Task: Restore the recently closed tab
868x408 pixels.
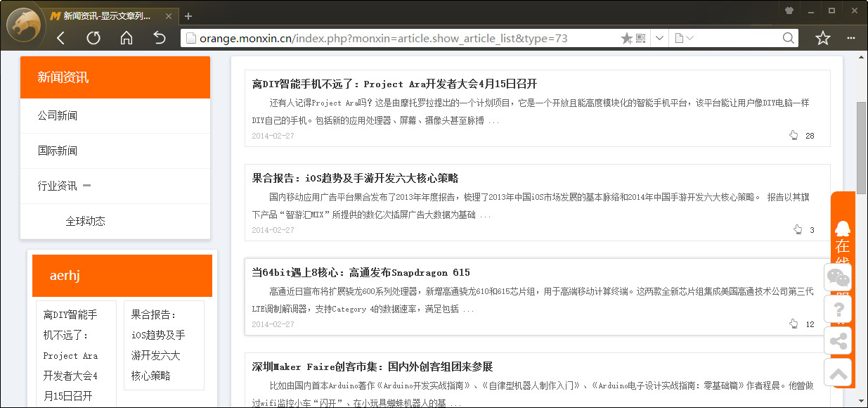Action: click(x=160, y=38)
